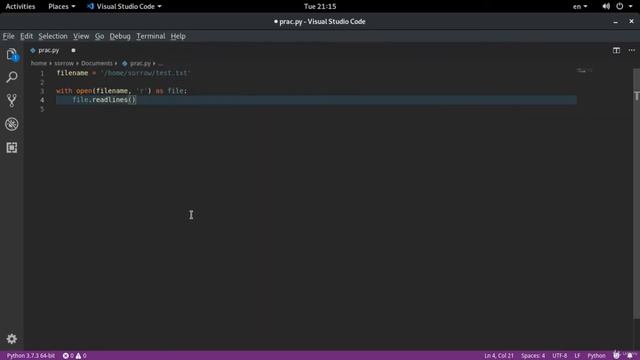Image resolution: width=640 pixels, height=360 pixels.
Task: Change the UTF-8 encoding setting
Action: click(560, 356)
